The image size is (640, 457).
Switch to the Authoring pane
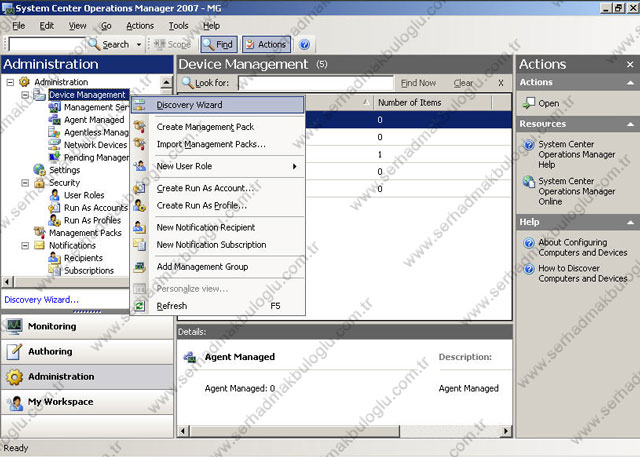point(87,351)
